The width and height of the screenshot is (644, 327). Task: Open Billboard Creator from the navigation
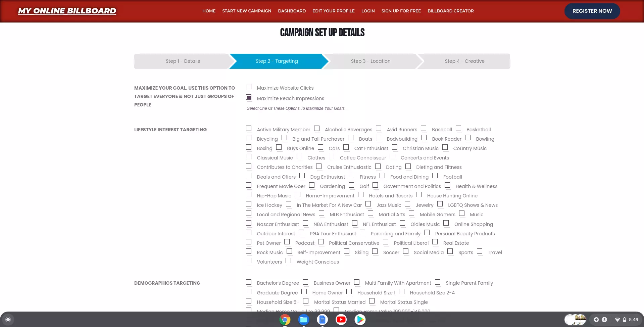pos(450,11)
